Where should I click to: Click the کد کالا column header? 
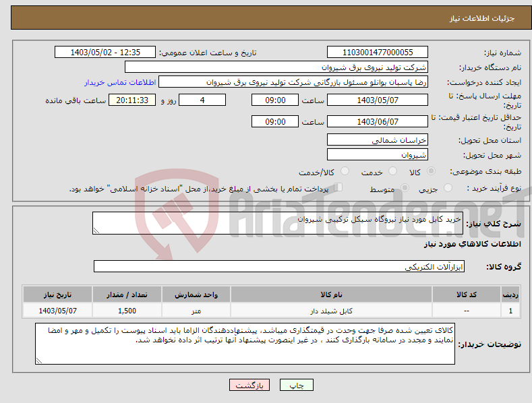coord(467,294)
